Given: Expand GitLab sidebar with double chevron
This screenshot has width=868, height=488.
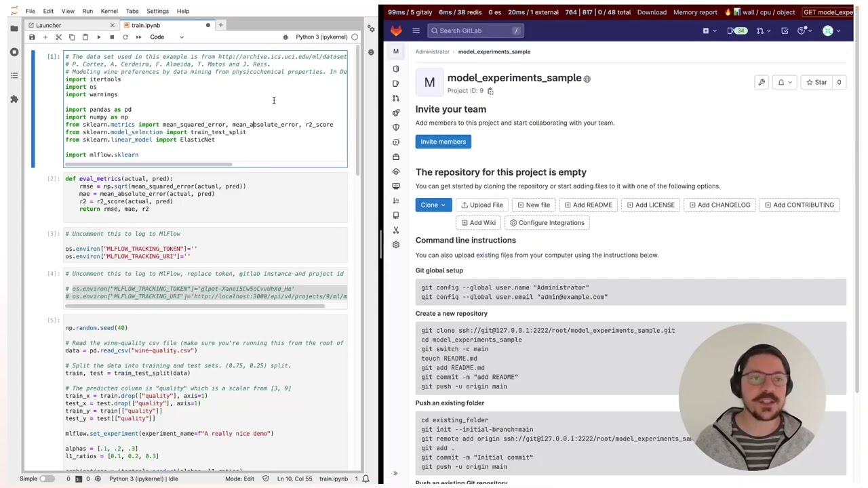Looking at the screenshot, I should [x=395, y=474].
